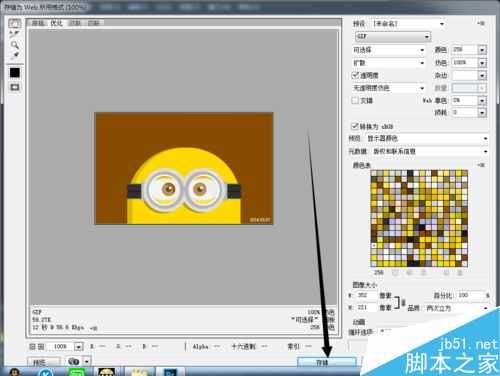Open the 100% zoom level dropdown arrow
The image size is (500, 376).
78,347
